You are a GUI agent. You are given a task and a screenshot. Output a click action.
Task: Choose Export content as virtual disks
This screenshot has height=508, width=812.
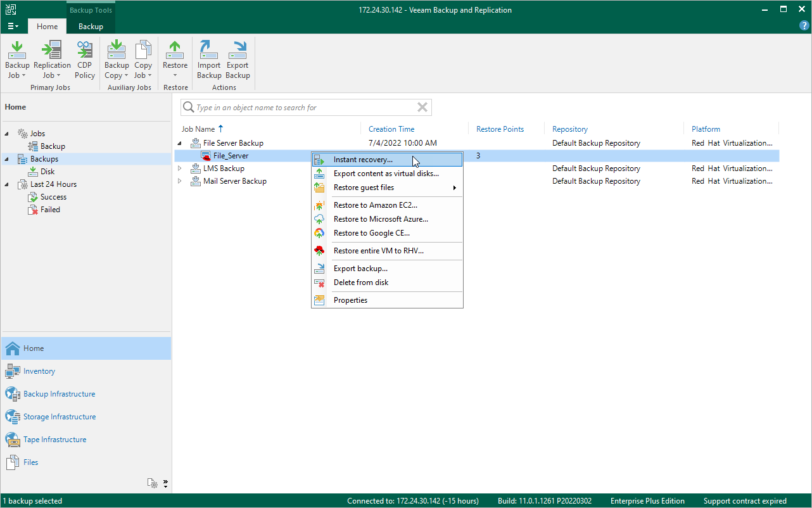(386, 174)
